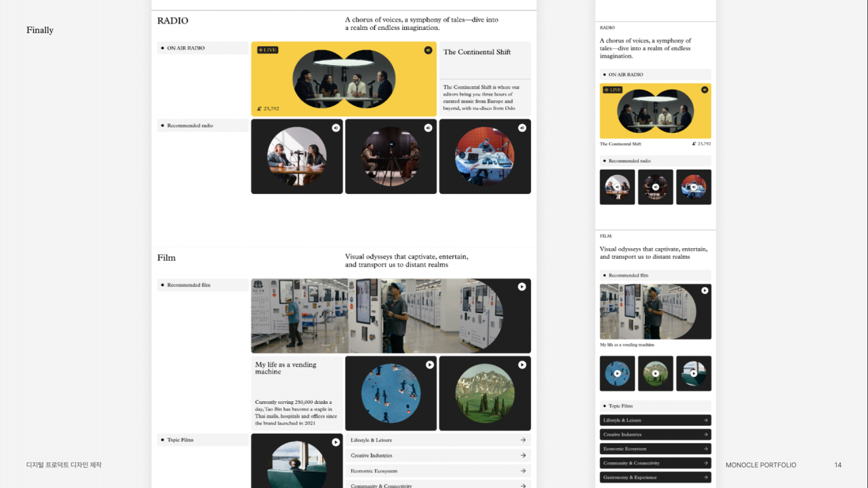The image size is (868, 488).
Task: Open desktop Lifestyle & Leisure arrow
Action: click(x=523, y=440)
